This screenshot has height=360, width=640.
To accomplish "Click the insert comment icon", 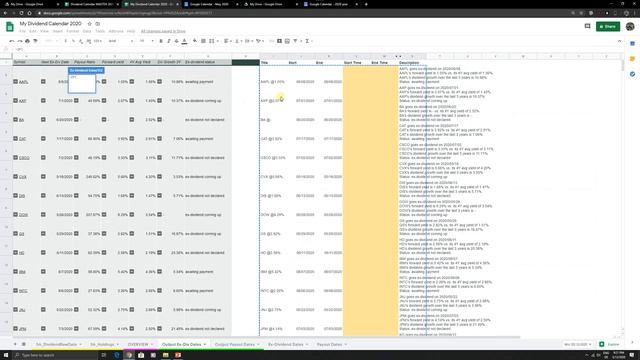I will tap(279, 41).
